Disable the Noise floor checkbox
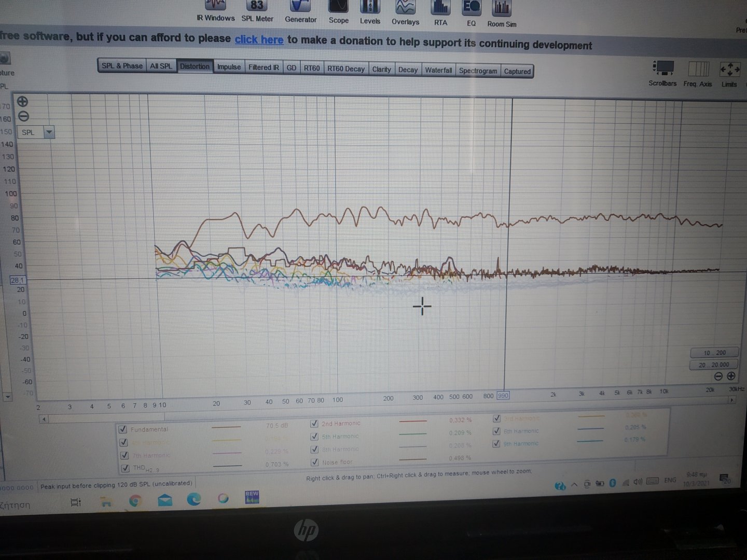The width and height of the screenshot is (747, 560). tap(314, 462)
